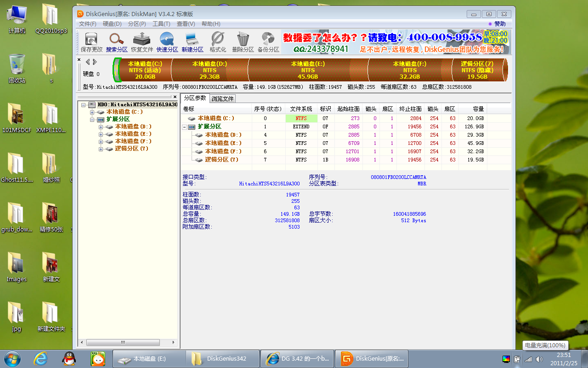Viewport: 588px width, 368px height.
Task: Collapse 扩展分区 node in left tree
Action: point(92,120)
